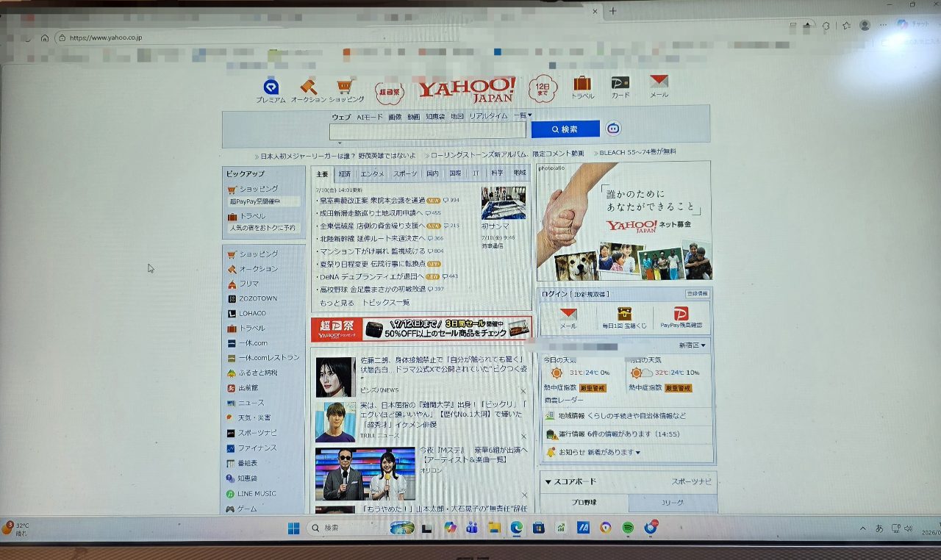Click the Yahoo search text field

click(428, 130)
